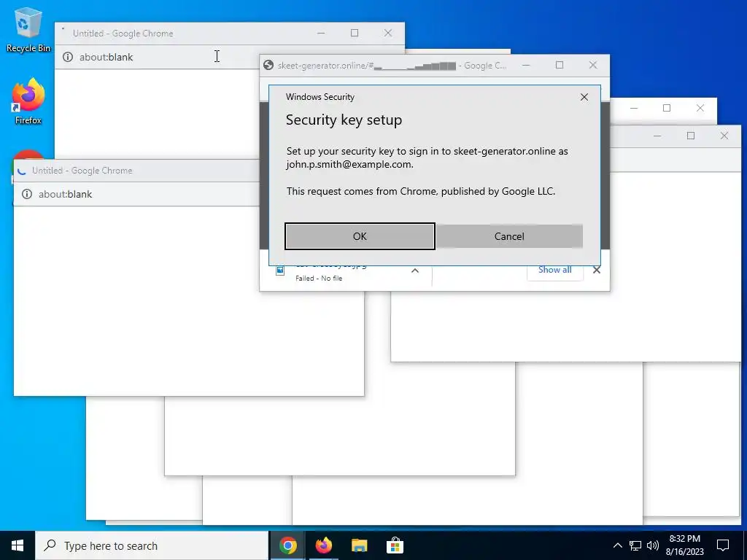Screen dimensions: 747x560
Task: Click the taskbar search box
Action: click(152, 545)
